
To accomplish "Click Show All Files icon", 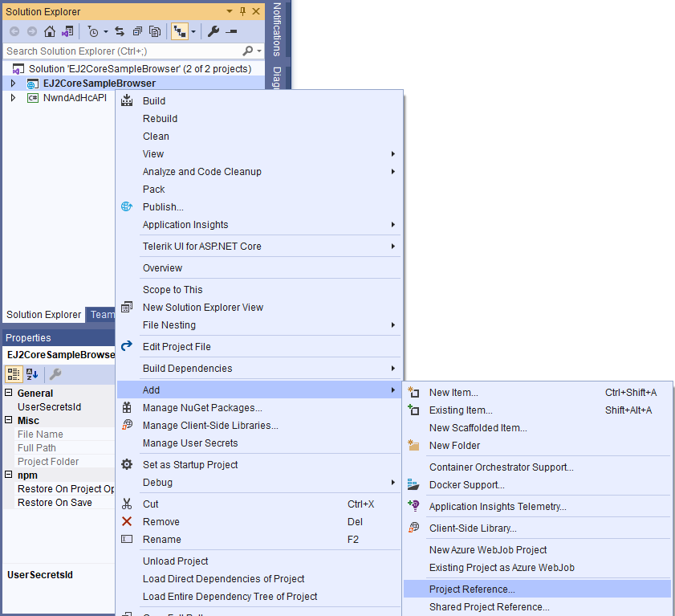I will tap(155, 31).
